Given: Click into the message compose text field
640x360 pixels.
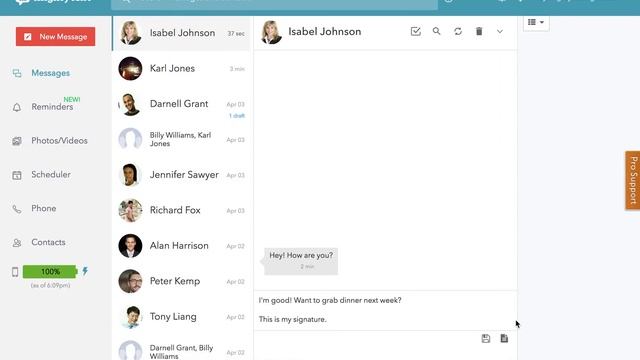Looking at the screenshot, I should pyautogui.click(x=385, y=310).
